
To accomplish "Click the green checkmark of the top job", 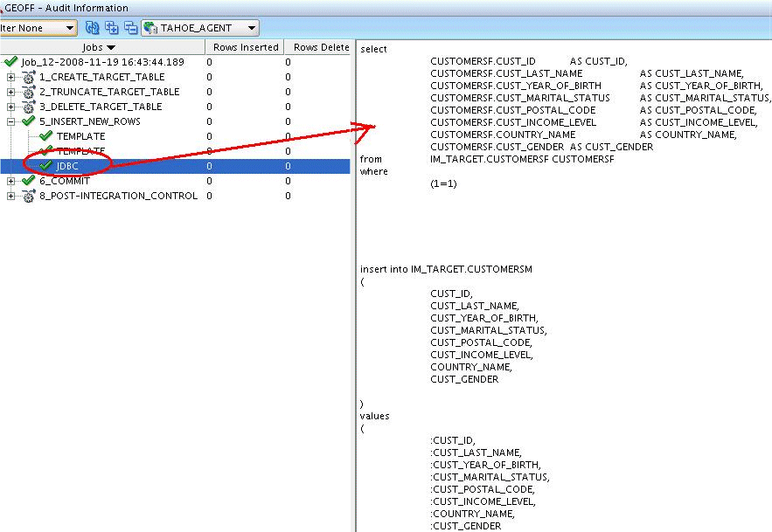I will [10, 62].
